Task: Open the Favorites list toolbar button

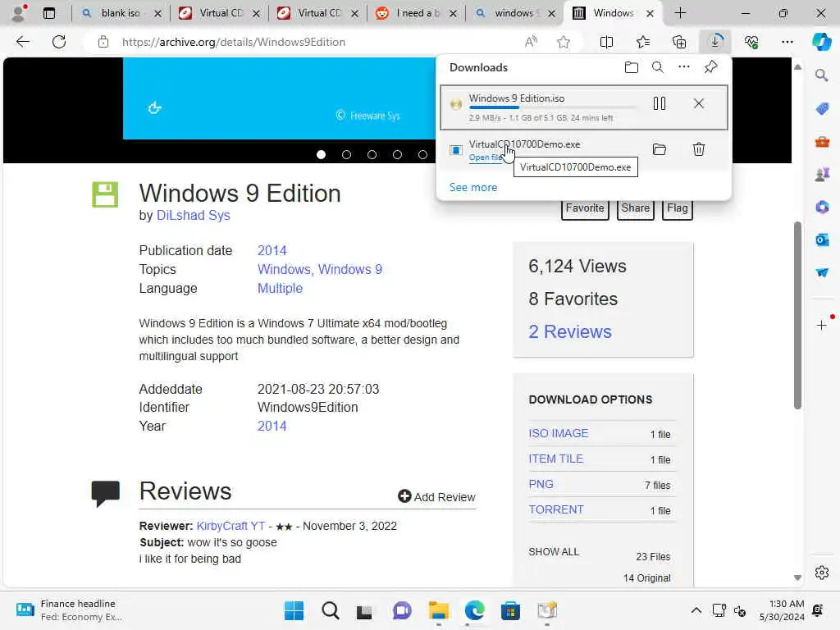Action: click(x=643, y=42)
